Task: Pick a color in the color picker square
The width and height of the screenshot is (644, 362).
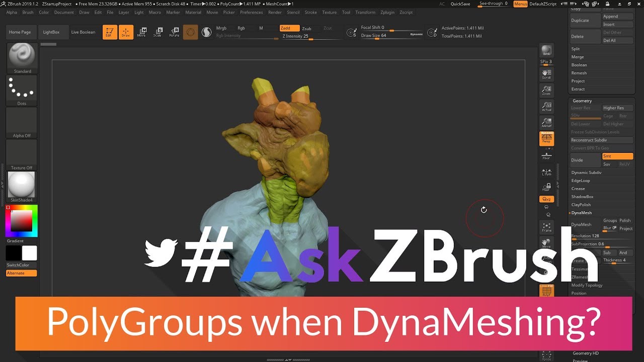Action: point(22,221)
